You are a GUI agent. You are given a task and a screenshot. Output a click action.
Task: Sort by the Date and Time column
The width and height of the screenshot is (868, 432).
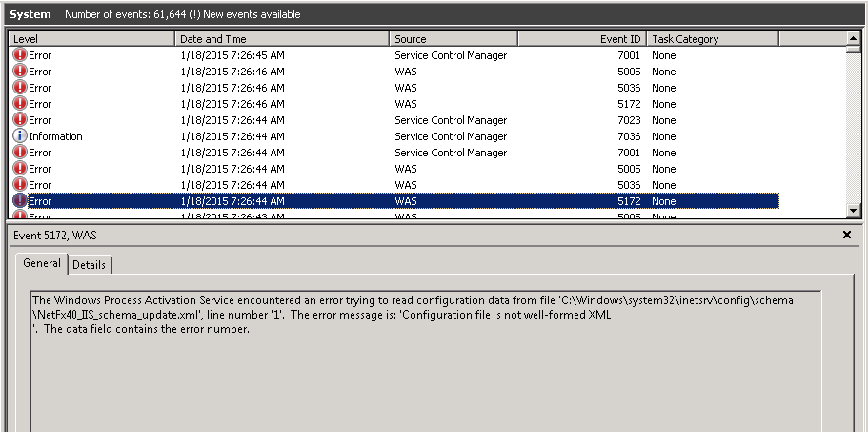pos(282,39)
